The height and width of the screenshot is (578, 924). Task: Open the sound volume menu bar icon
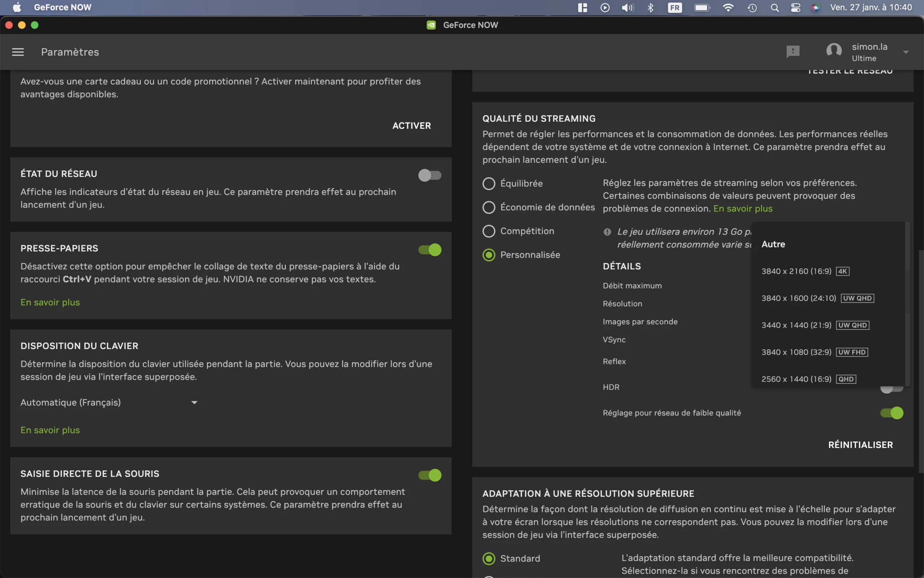[627, 7]
